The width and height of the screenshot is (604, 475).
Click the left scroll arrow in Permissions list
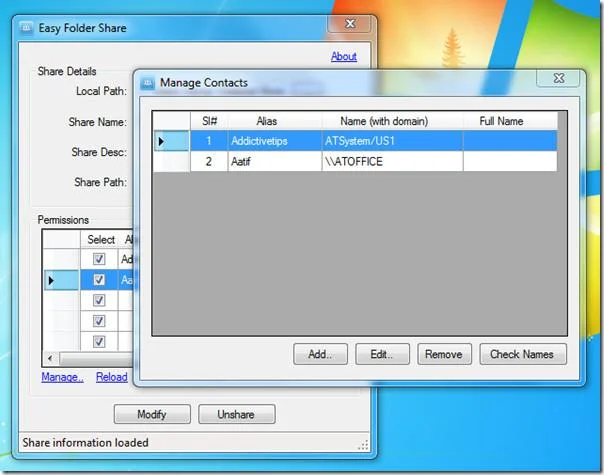click(x=50, y=358)
